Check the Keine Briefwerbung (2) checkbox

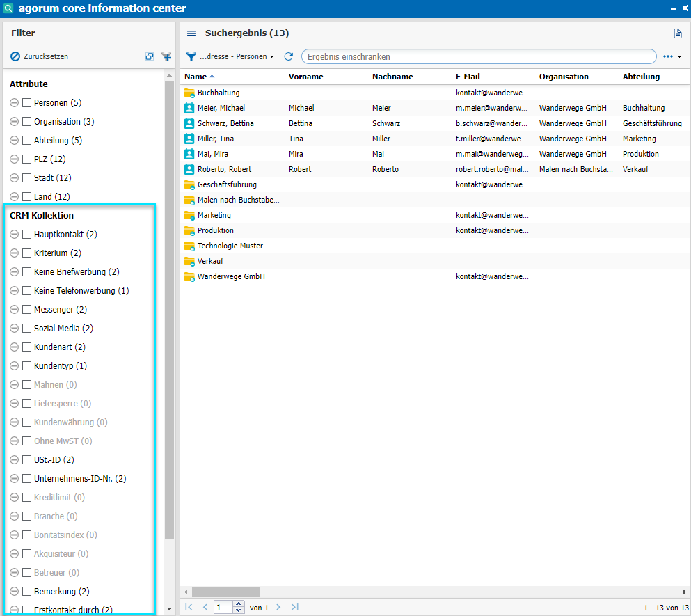point(27,271)
